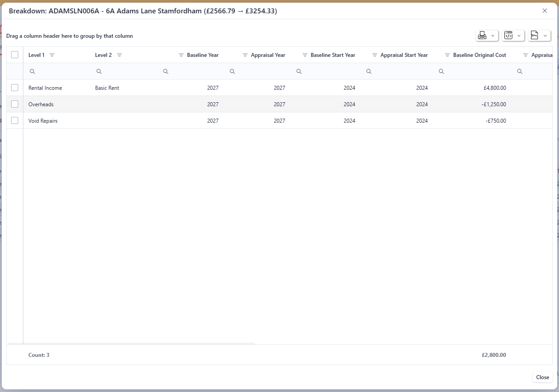559x392 pixels.
Task: Click the torn page file icon
Action: [535, 36]
